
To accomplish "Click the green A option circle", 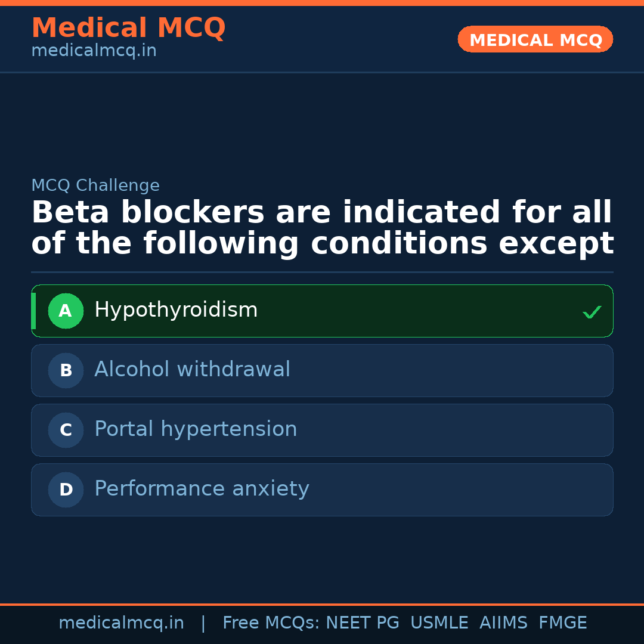I will tap(66, 311).
